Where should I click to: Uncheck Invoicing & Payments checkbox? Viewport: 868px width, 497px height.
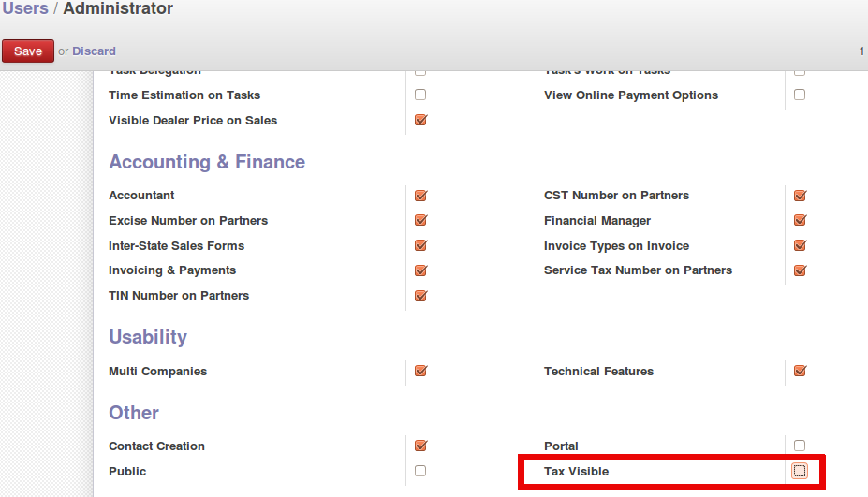(420, 270)
